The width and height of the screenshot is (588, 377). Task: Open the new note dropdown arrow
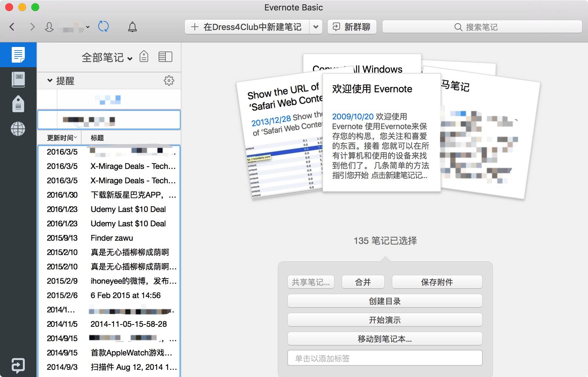click(316, 27)
